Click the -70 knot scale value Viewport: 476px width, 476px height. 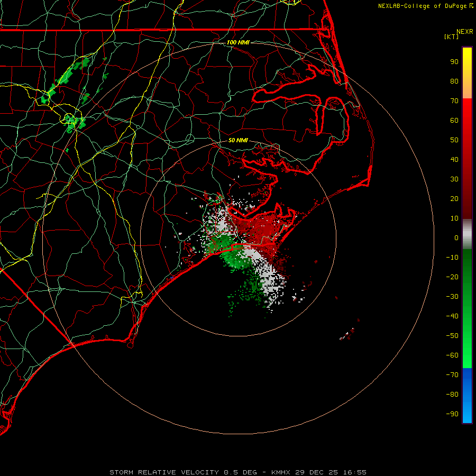click(x=452, y=375)
